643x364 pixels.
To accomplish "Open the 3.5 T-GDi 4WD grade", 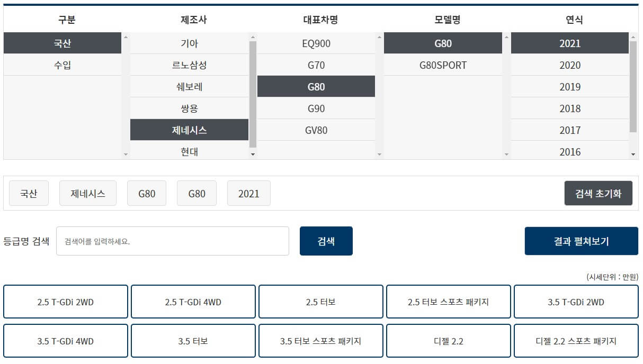I will click(66, 341).
